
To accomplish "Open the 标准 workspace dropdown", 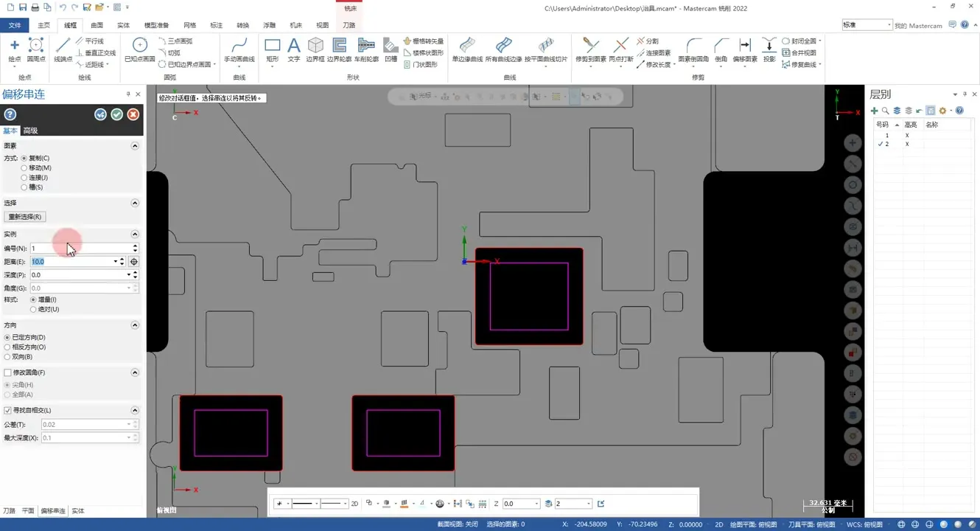I will click(889, 25).
